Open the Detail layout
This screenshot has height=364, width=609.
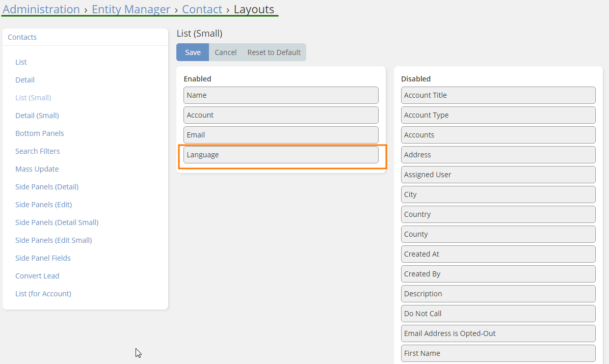pos(25,80)
